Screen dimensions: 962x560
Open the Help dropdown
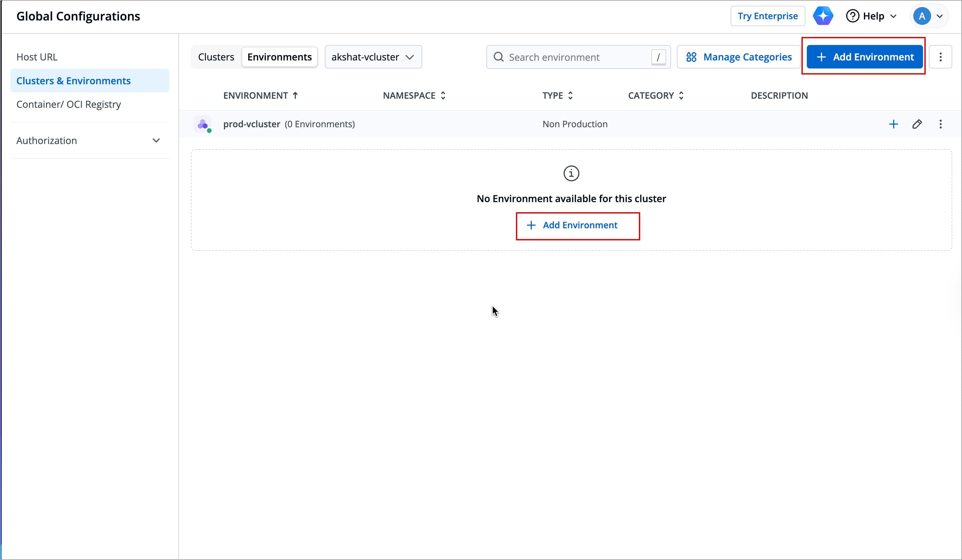click(x=872, y=16)
